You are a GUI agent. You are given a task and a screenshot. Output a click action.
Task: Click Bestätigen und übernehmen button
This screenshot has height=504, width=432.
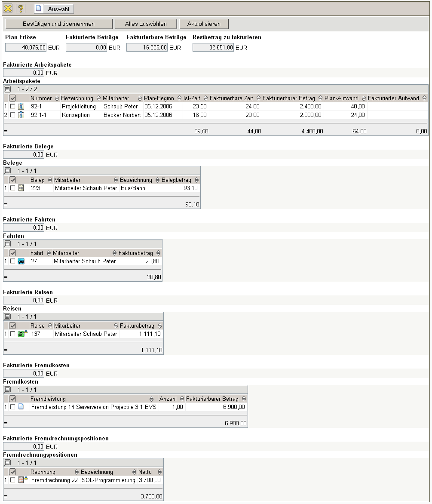tap(58, 24)
